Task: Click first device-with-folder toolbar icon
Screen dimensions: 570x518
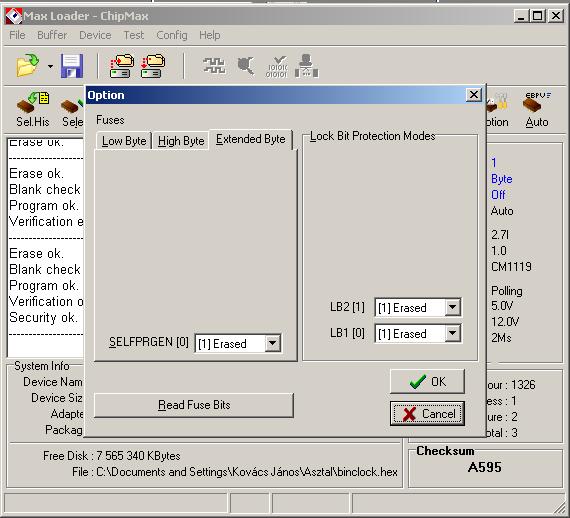Action: tap(122, 66)
